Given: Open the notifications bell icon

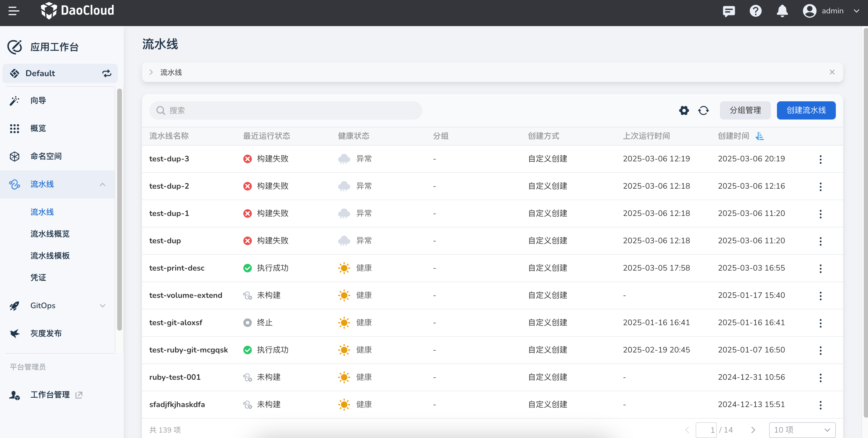Looking at the screenshot, I should coord(782,11).
